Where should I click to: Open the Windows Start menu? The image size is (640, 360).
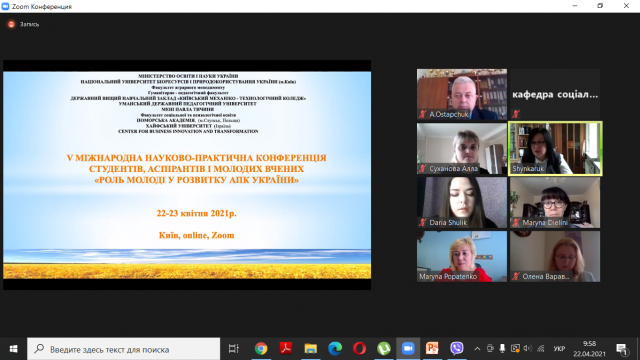pyautogui.click(x=13, y=349)
